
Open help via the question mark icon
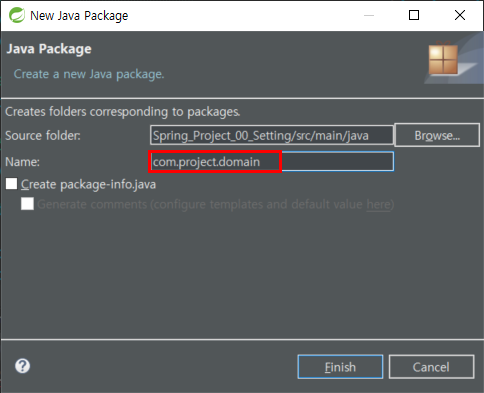click(23, 366)
